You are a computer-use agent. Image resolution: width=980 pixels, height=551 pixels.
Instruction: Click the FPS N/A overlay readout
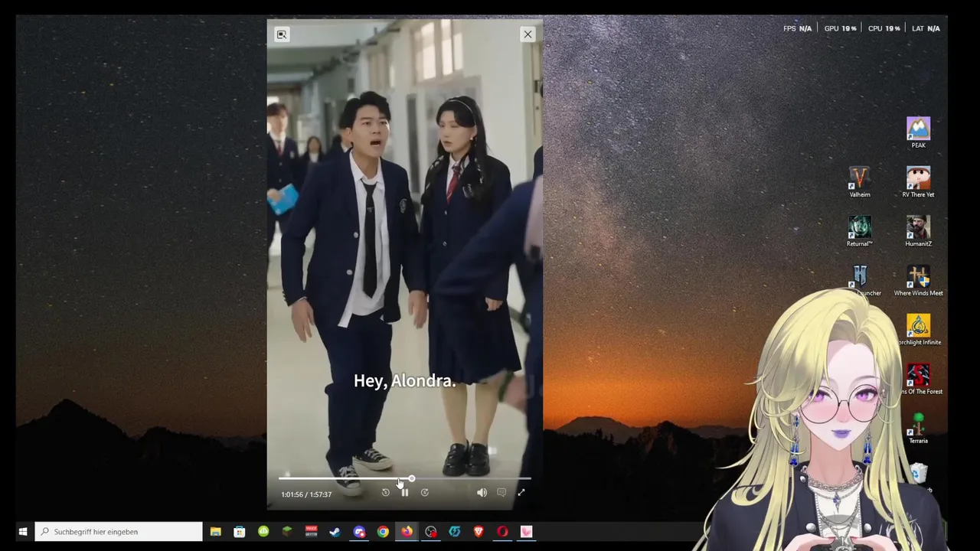point(797,28)
